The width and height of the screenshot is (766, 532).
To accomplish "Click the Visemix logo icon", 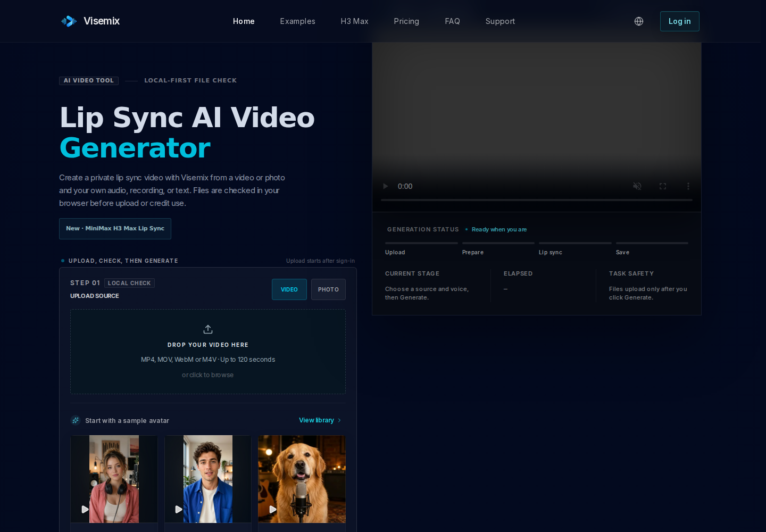I will pyautogui.click(x=69, y=21).
